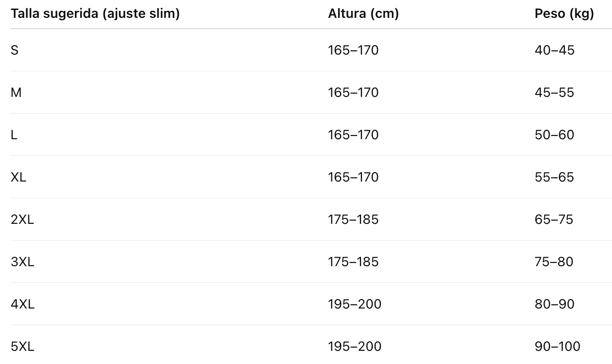Select the 75–80 weight cell
Screen dimensions: 612x364
[x=554, y=262]
